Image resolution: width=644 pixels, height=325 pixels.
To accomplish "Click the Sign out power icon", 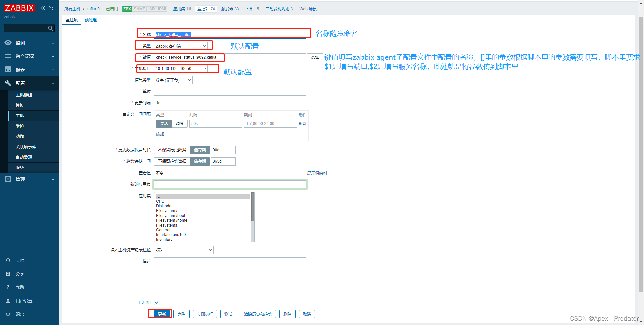I will (8, 314).
